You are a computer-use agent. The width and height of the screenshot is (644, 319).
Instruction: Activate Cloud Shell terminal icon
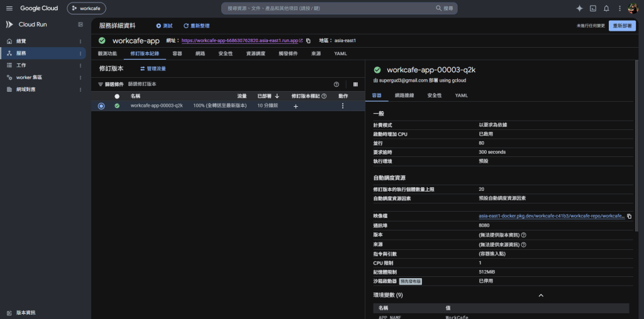pos(592,8)
